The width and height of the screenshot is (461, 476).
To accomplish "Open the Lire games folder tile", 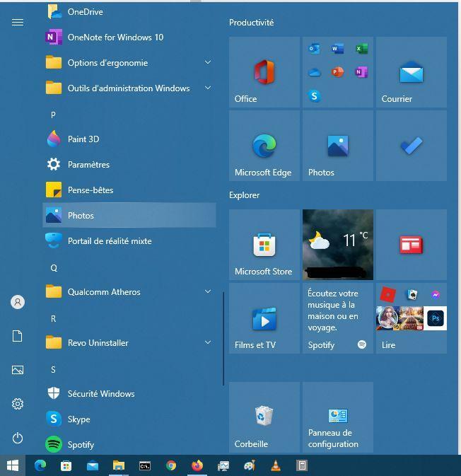I will click(412, 318).
